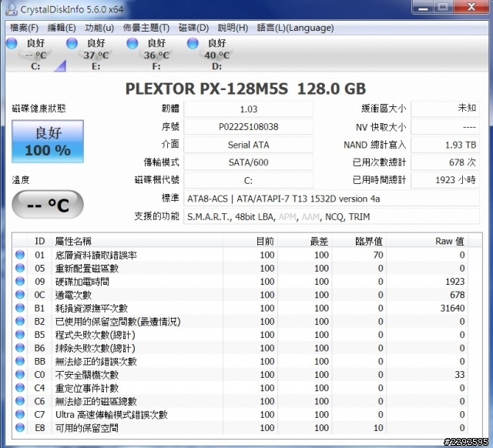
Task: Click status icon of attribute E8
Action: 20,427
